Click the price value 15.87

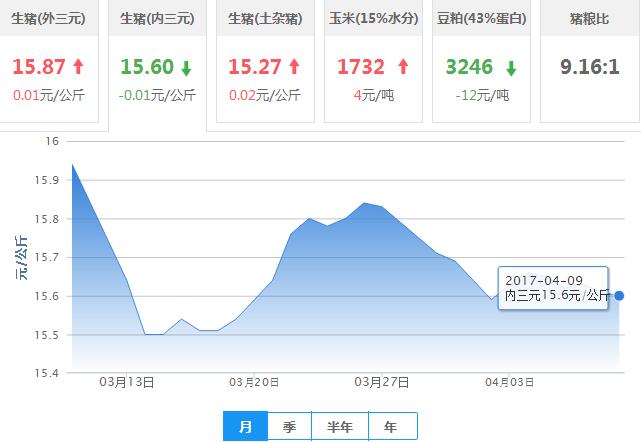pos(39,67)
